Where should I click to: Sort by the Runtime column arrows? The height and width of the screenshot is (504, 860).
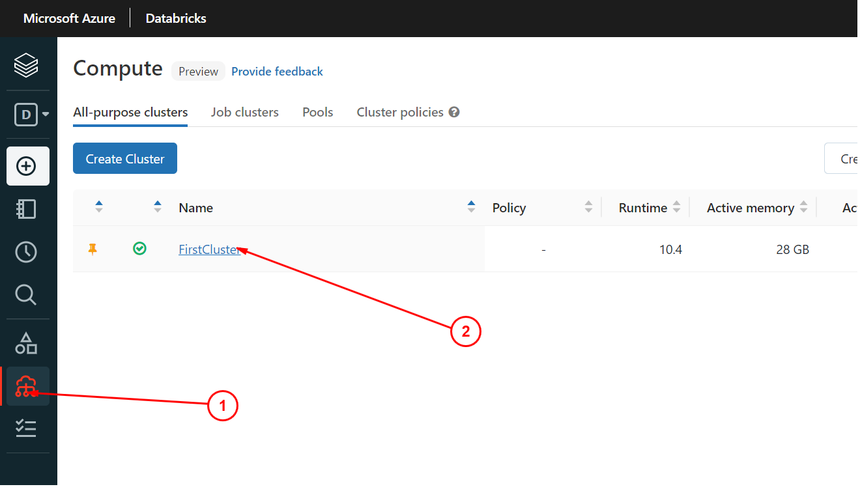676,207
